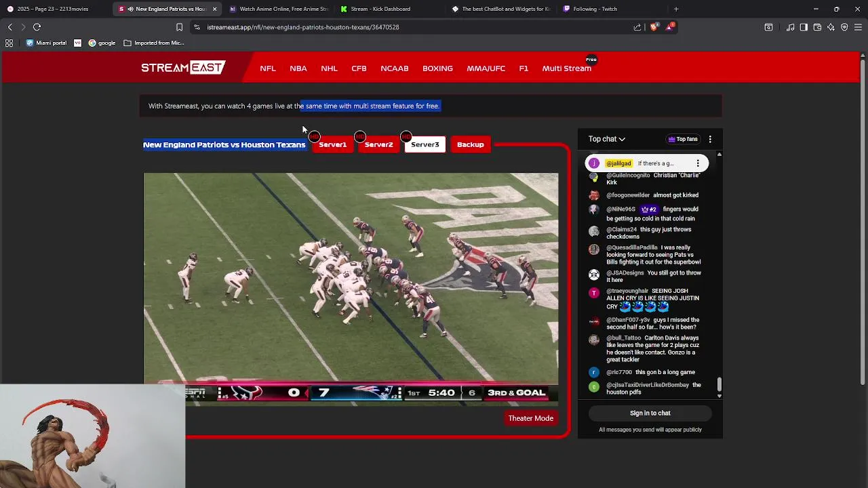Open the Brave VPN shield icon
Screen dimensions: 868x488
tap(844, 27)
